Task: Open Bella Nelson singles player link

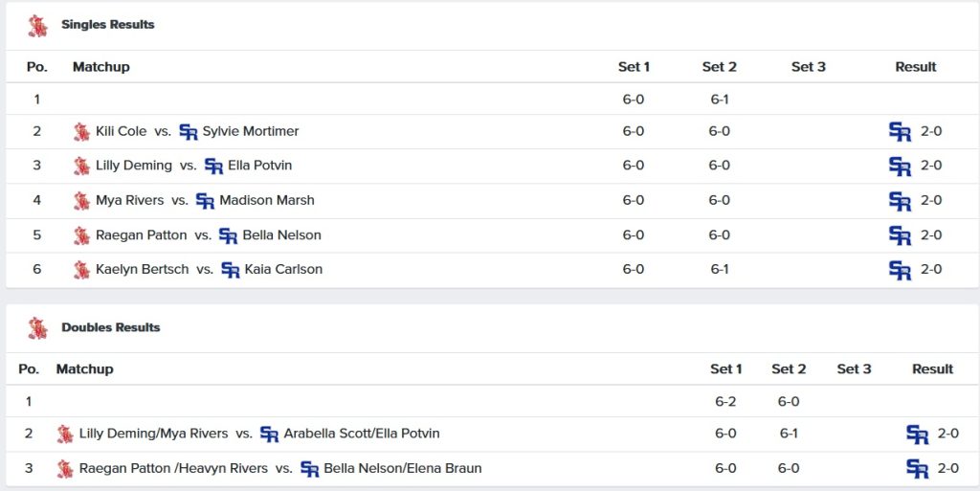Action: pyautogui.click(x=282, y=235)
